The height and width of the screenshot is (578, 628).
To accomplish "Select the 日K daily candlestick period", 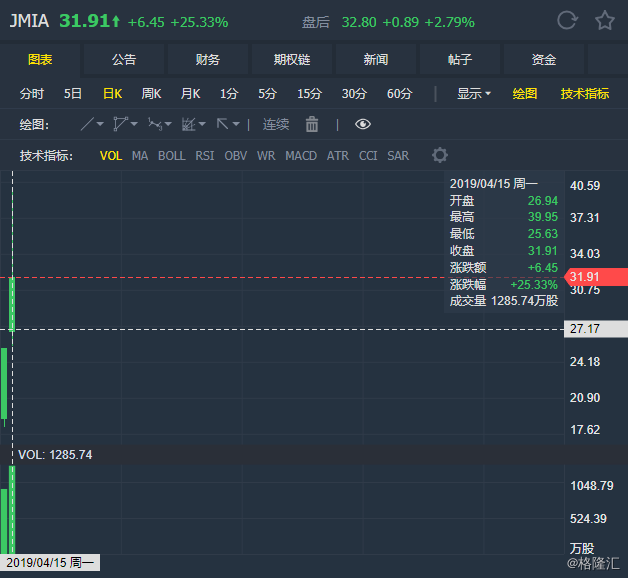I will (x=113, y=94).
